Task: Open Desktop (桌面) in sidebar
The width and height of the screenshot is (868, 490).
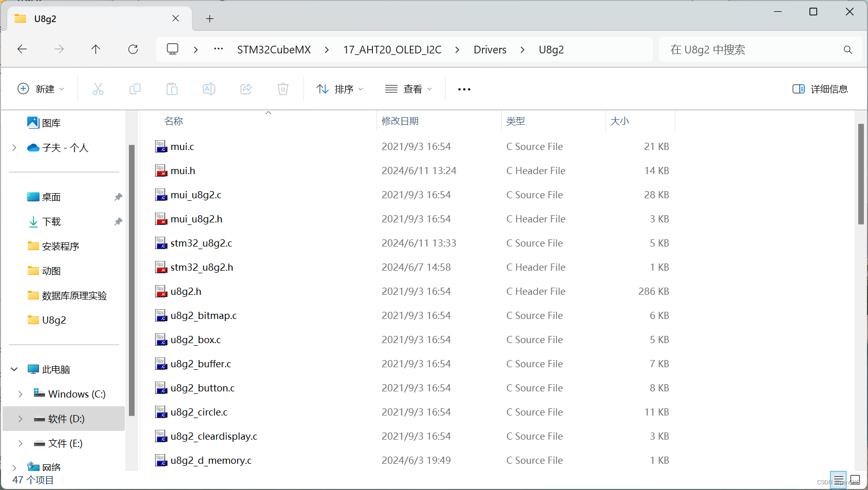Action: pyautogui.click(x=44, y=197)
